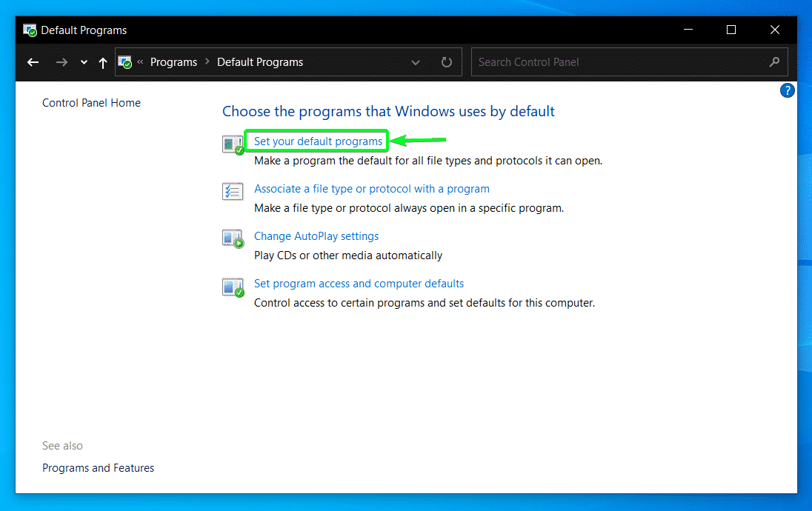812x511 pixels.
Task: Open Change AutoPlay settings link
Action: pos(316,236)
